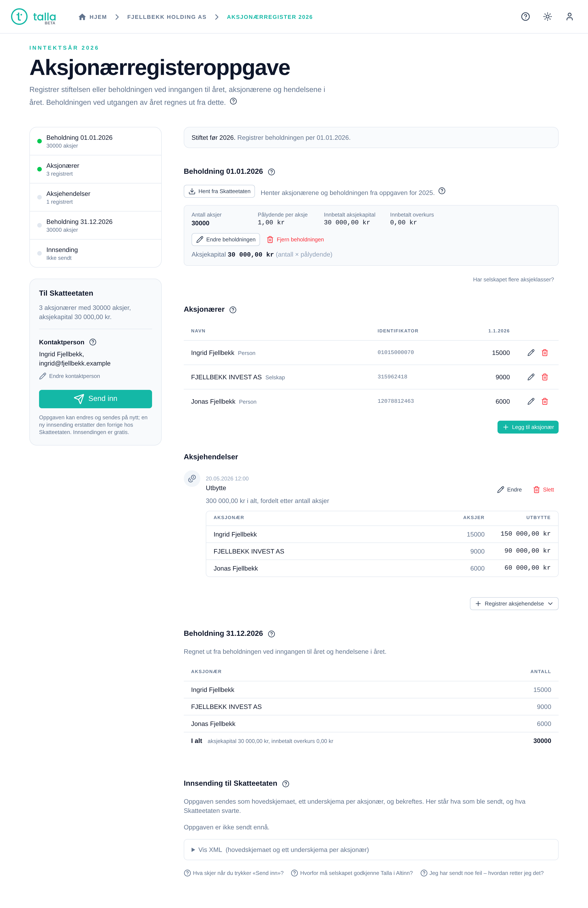Open help icon beside Beholdning 01.01.2026 heading
Image resolution: width=588 pixels, height=908 pixels.
(x=271, y=172)
